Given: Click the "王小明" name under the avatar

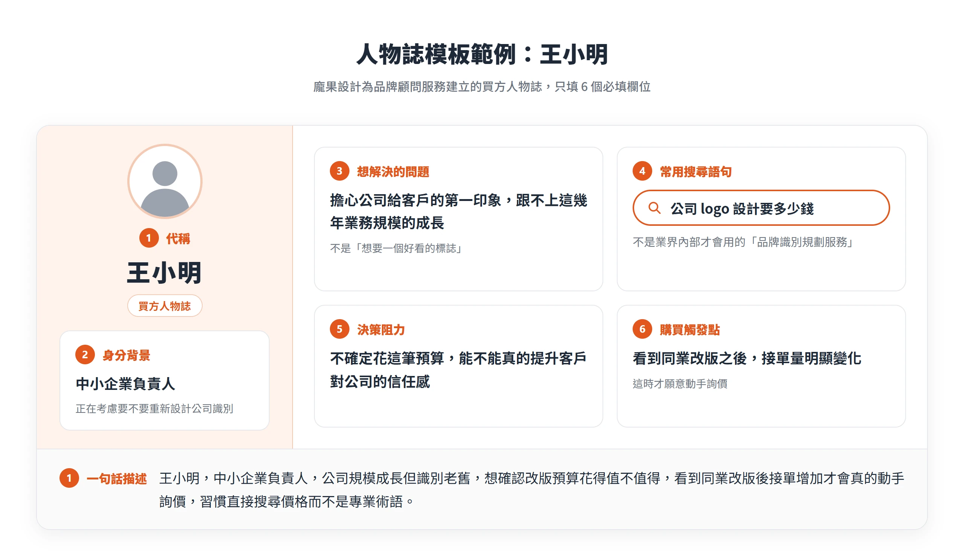Looking at the screenshot, I should (165, 273).
